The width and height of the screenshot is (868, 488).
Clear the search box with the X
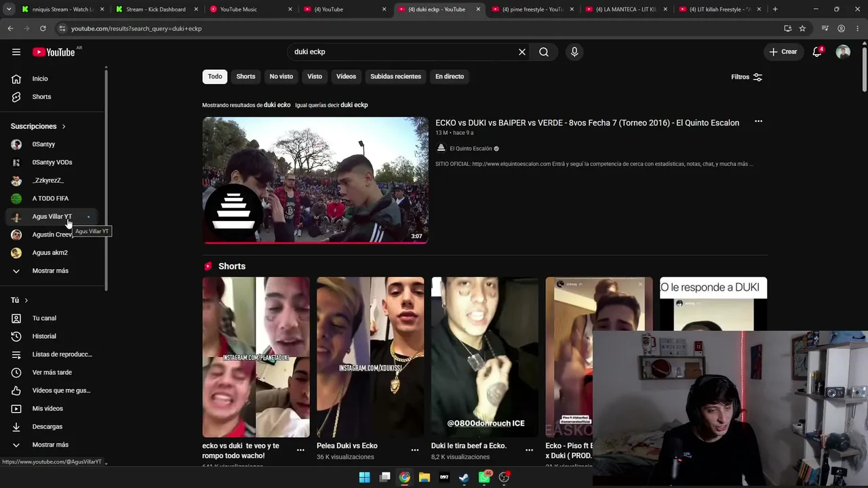pyautogui.click(x=522, y=52)
